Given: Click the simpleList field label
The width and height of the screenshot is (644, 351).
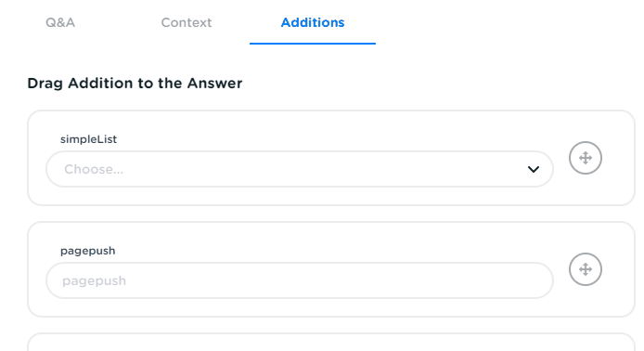Looking at the screenshot, I should [88, 139].
